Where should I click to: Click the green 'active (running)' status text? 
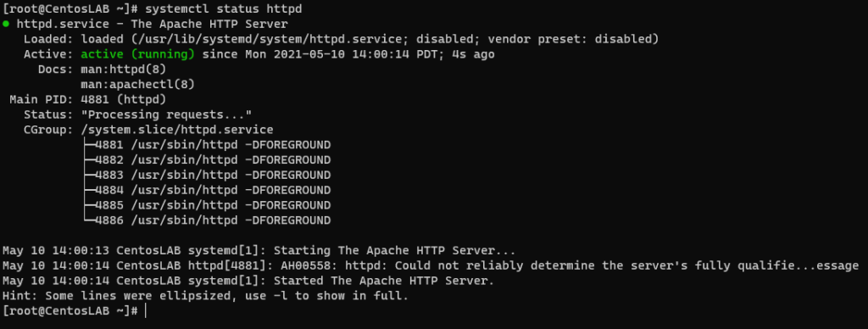click(x=138, y=54)
